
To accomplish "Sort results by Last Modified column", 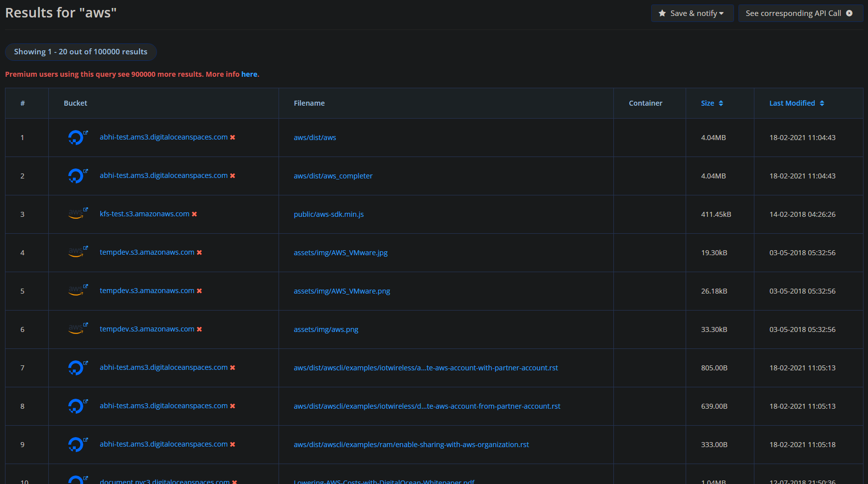I will (x=796, y=103).
